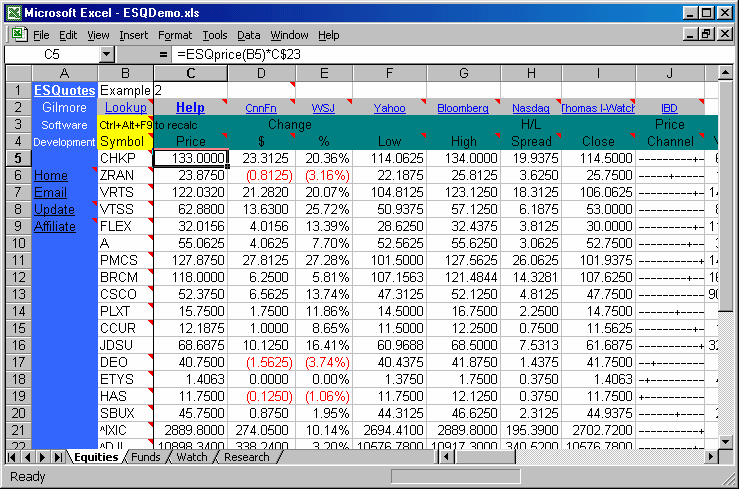739x489 pixels.
Task: Click the Excel workbook icon in menu bar
Action: (x=17, y=34)
